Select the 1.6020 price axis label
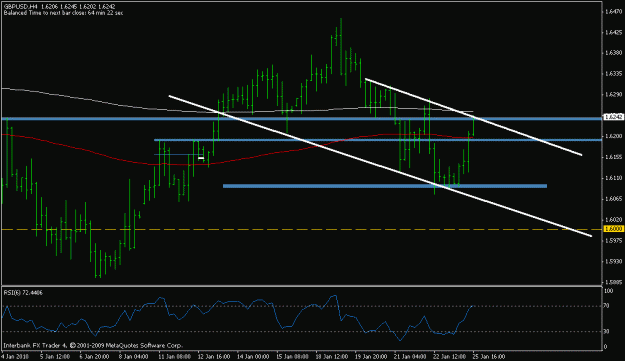The height and width of the screenshot is (361, 625). pos(613,219)
